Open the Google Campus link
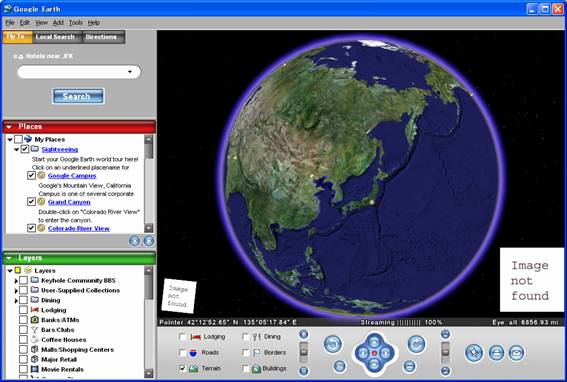The width and height of the screenshot is (567, 382). click(x=72, y=175)
